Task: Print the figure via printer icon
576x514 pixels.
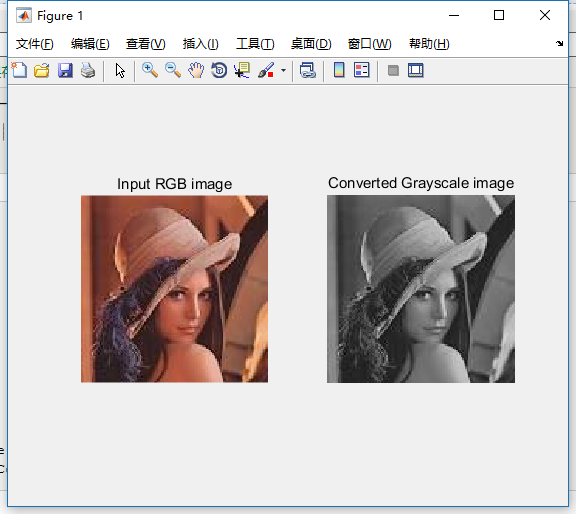Action: pyautogui.click(x=88, y=70)
